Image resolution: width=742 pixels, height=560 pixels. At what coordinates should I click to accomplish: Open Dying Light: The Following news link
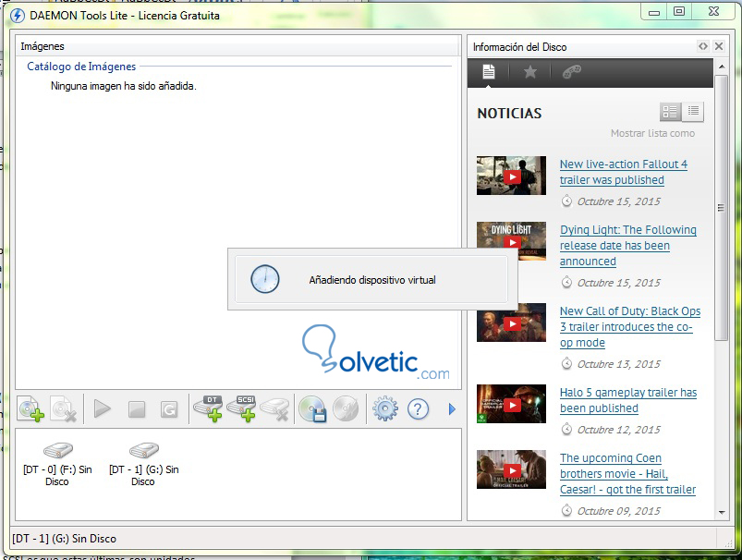pyautogui.click(x=628, y=246)
